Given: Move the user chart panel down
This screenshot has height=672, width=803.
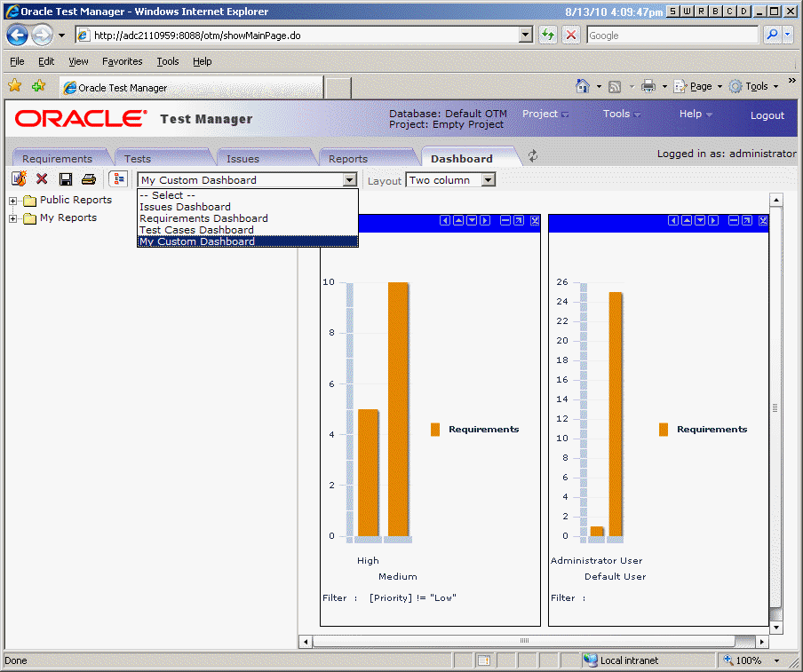Looking at the screenshot, I should tap(700, 220).
